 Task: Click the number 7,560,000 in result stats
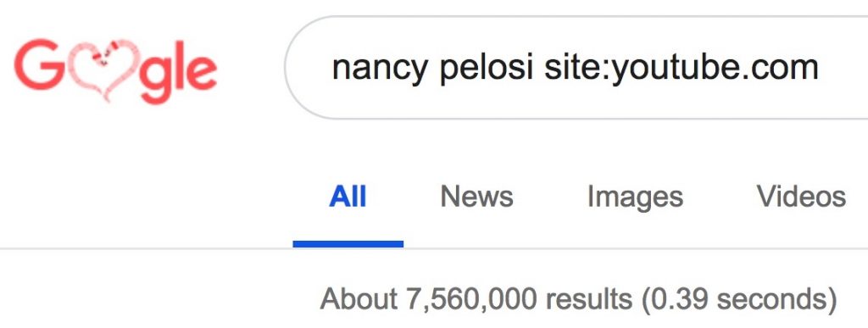pyautogui.click(x=471, y=300)
